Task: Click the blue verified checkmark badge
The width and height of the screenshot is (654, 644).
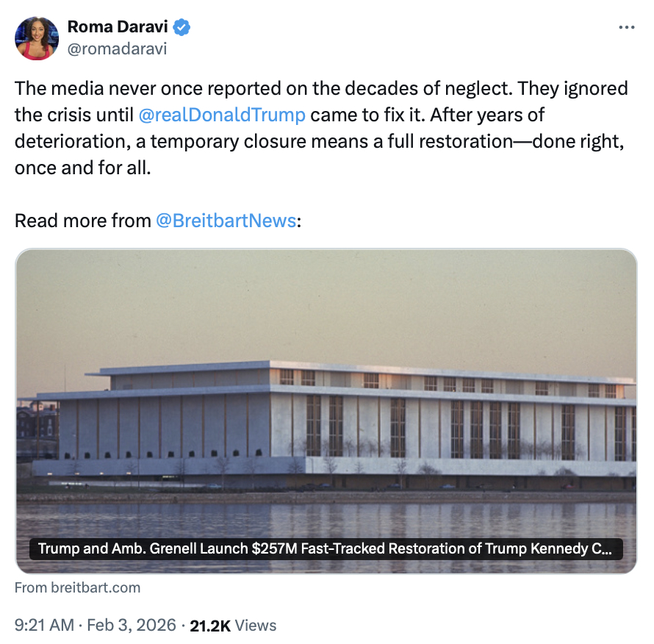Action: (182, 27)
